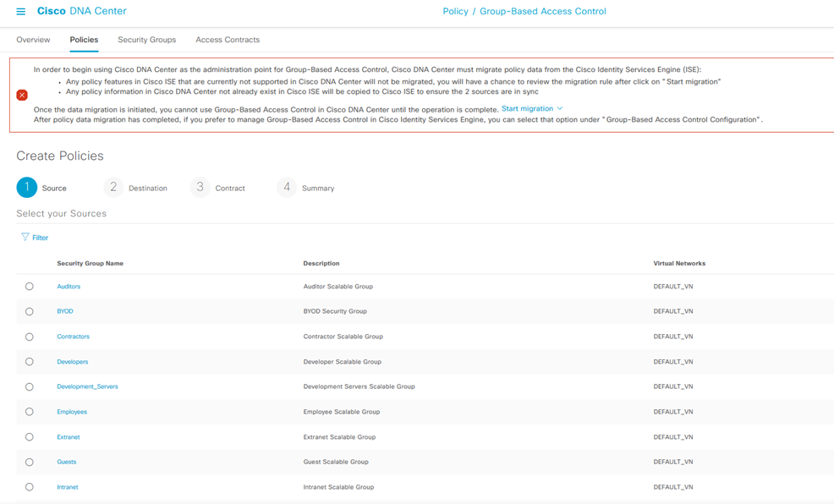Image resolution: width=834 pixels, height=504 pixels.
Task: Switch to the Overview tab
Action: [x=33, y=40]
